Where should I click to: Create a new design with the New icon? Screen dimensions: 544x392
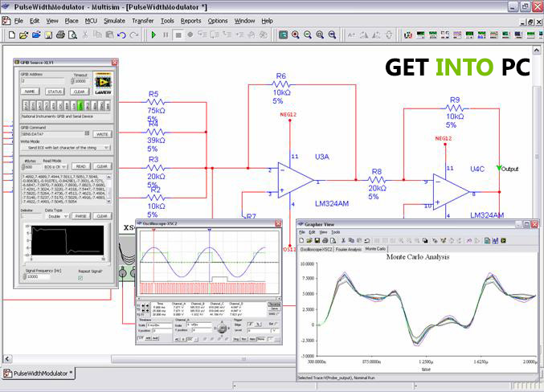tap(12, 35)
